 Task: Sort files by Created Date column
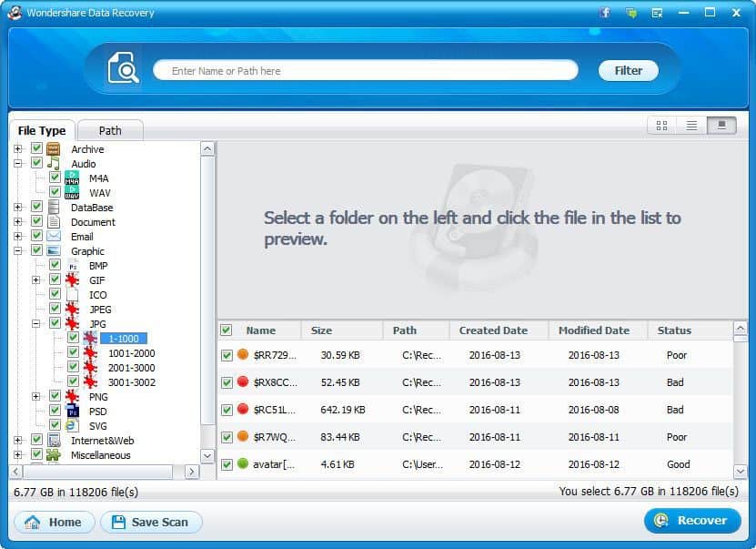pos(499,330)
